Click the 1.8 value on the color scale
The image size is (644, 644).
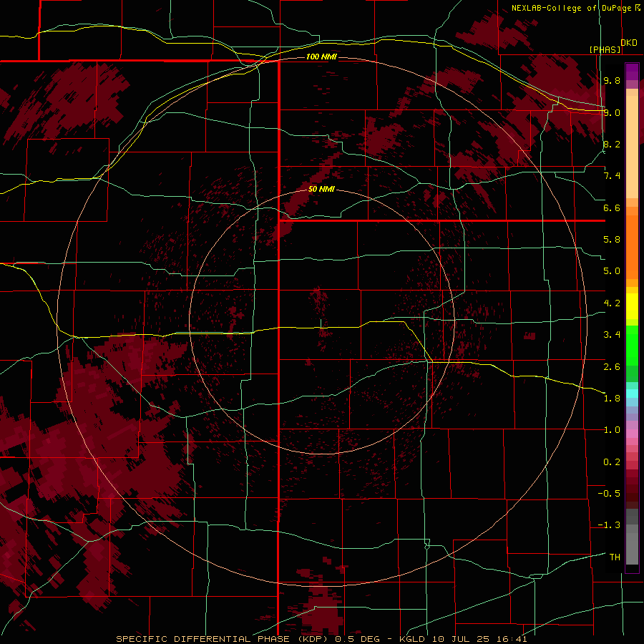coord(612,399)
